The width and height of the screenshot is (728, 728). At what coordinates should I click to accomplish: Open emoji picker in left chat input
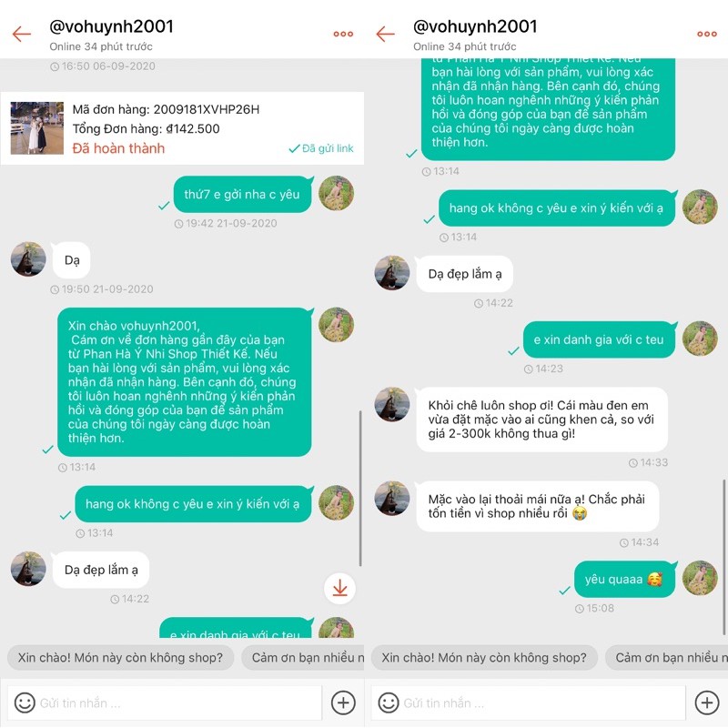coord(25,703)
